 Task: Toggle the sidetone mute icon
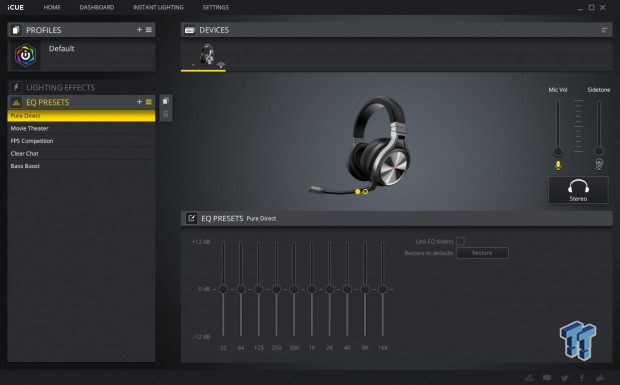coord(599,164)
